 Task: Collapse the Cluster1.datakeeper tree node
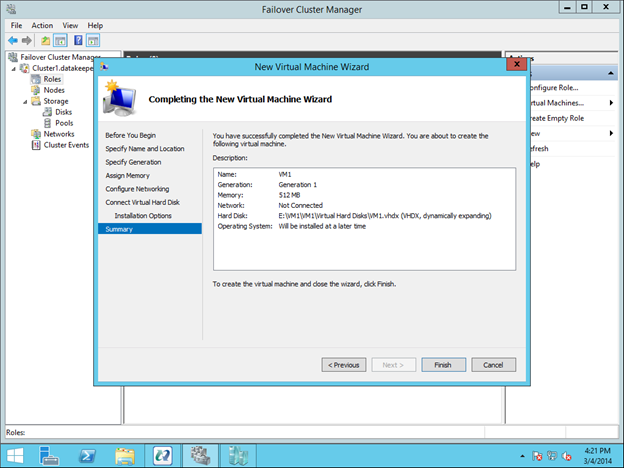coord(13,68)
